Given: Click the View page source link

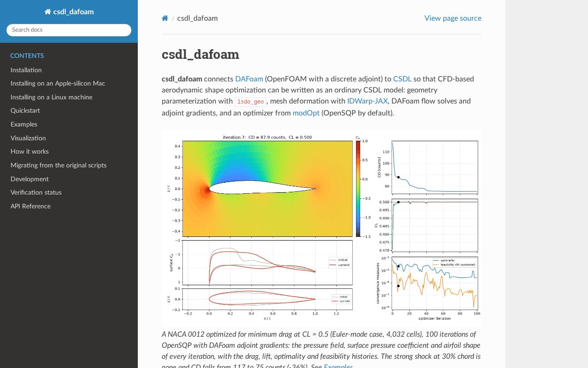Looking at the screenshot, I should (453, 18).
